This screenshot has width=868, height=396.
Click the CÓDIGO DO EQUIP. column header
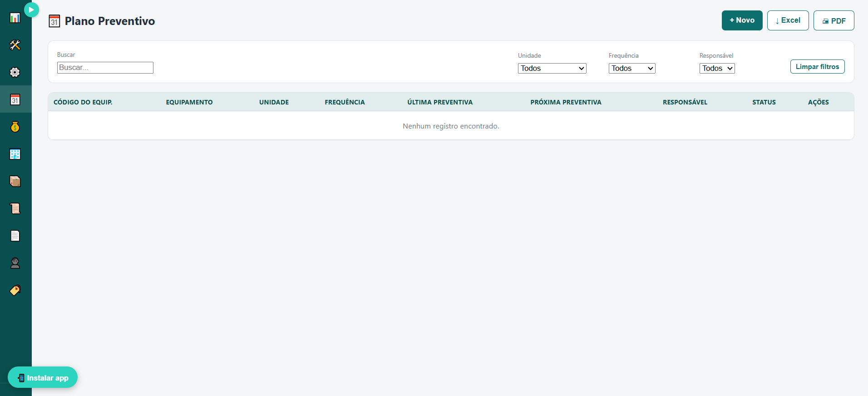tap(83, 102)
